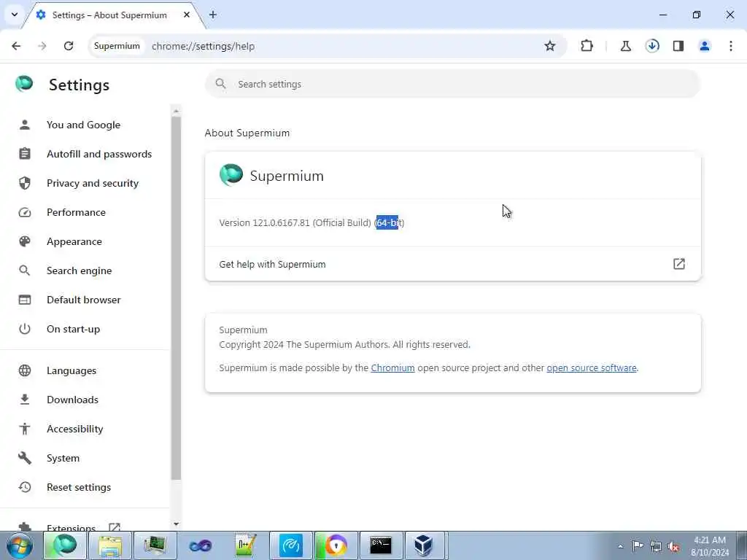Show hidden system tray icons arrow

tap(620, 546)
